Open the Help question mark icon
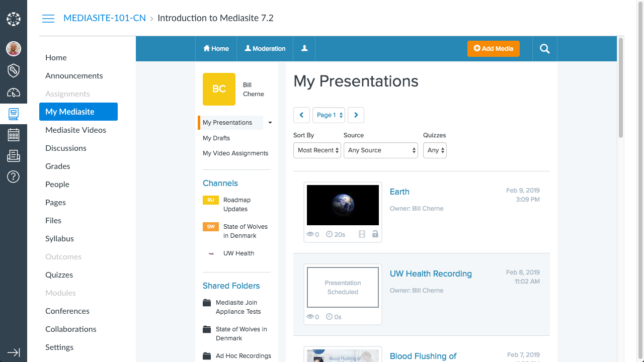This screenshot has width=644, height=362. coord(14,177)
